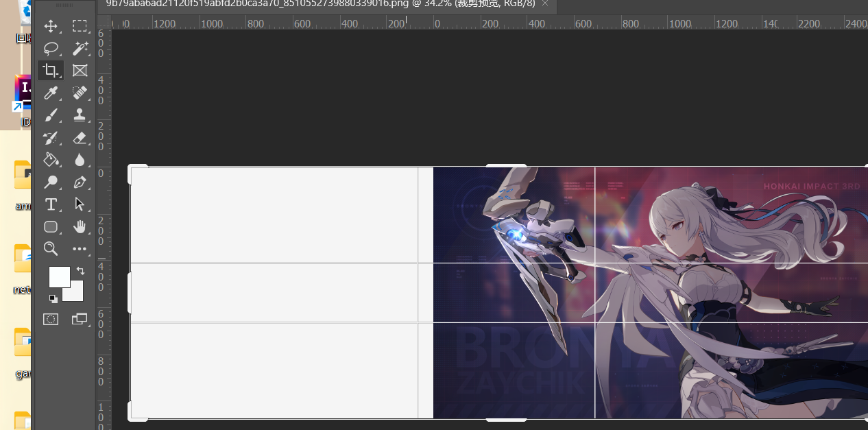Select the Rectangular Marquee tool
Screen dimensions: 868x430
tap(80, 27)
